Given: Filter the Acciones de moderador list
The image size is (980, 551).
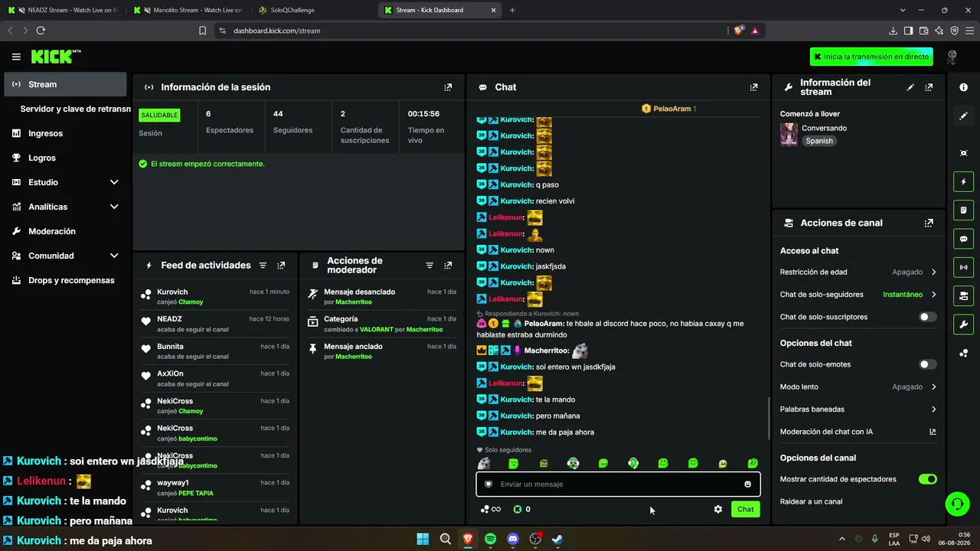Looking at the screenshot, I should 430,266.
